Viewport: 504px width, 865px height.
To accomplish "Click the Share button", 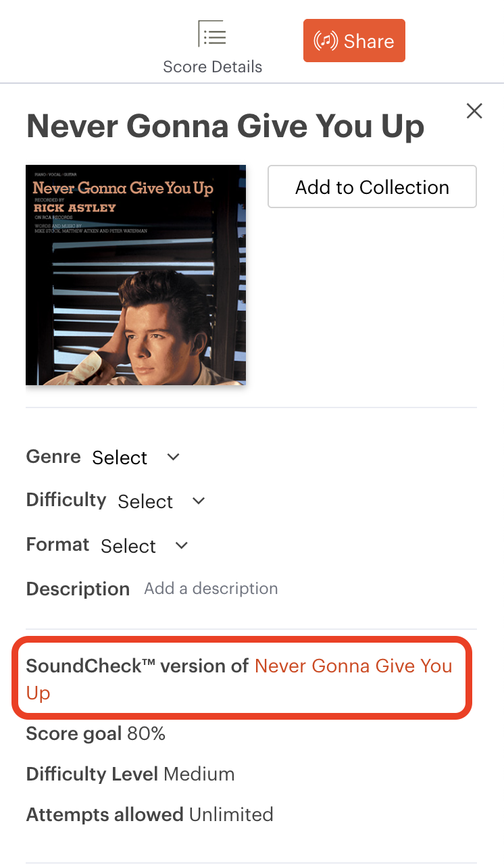I will tap(354, 41).
